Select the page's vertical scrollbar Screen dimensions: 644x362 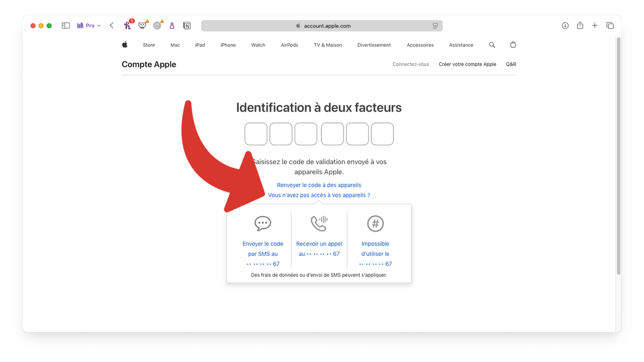pos(618,156)
